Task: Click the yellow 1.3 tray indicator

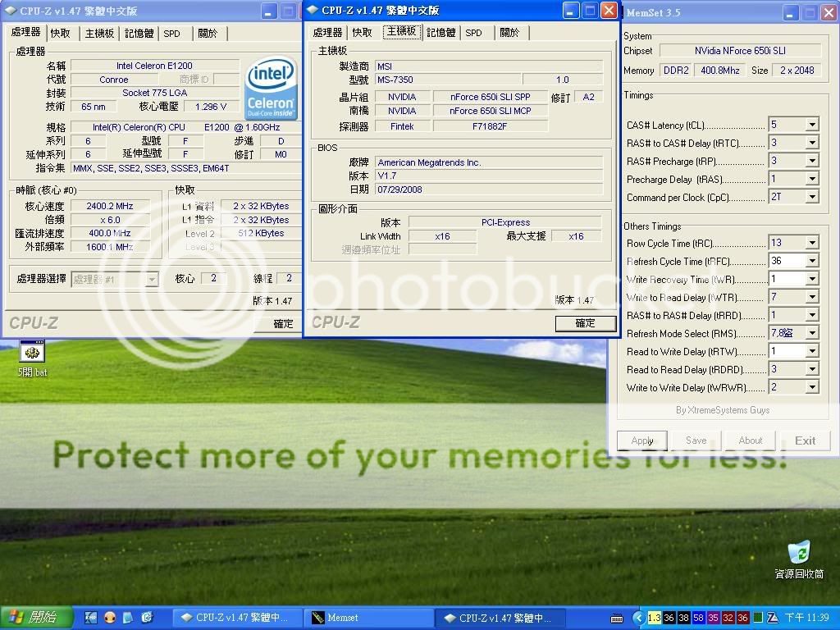Action: 654,618
